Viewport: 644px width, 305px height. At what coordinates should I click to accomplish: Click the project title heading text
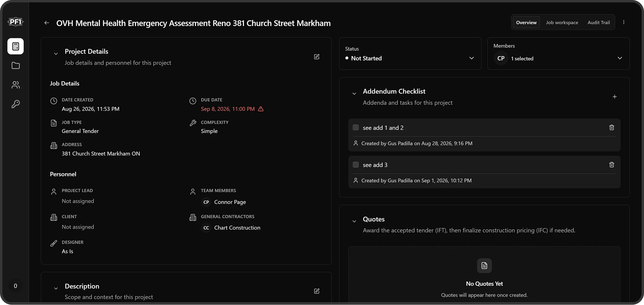[193, 23]
